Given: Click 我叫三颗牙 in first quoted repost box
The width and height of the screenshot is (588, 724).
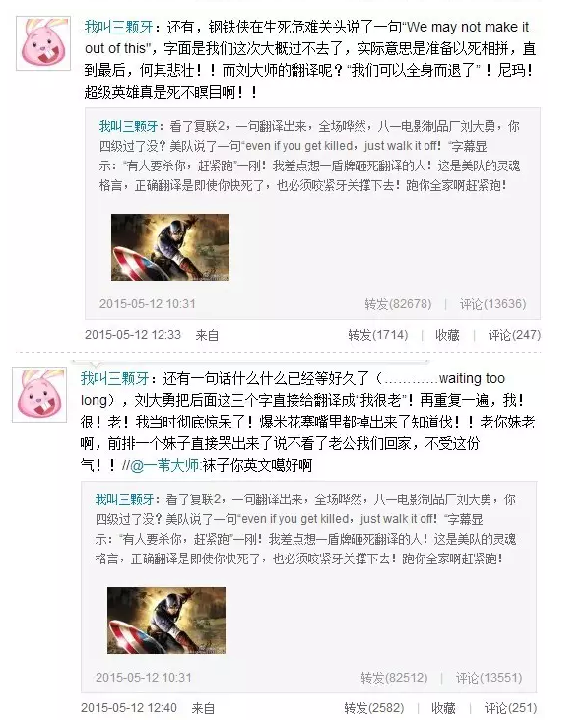Looking at the screenshot, I should 129,126.
